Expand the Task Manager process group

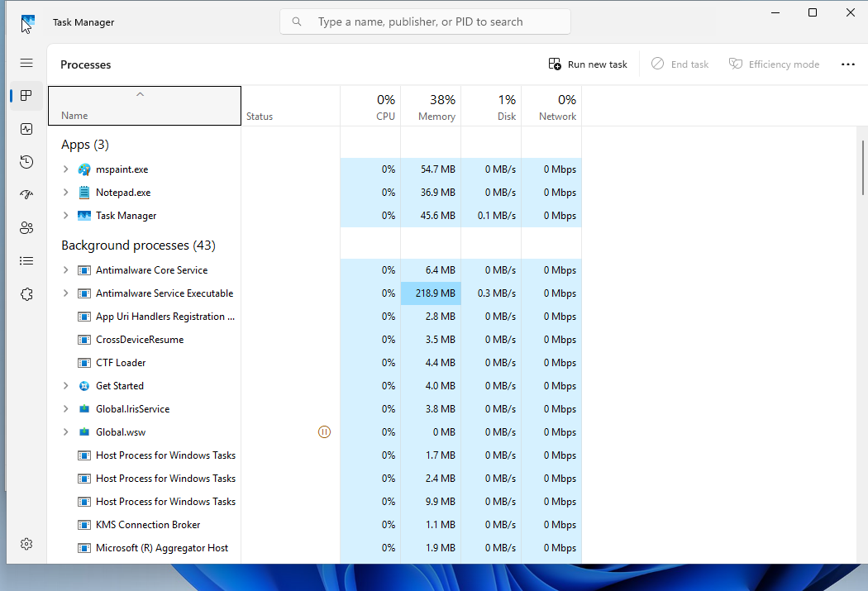click(65, 216)
